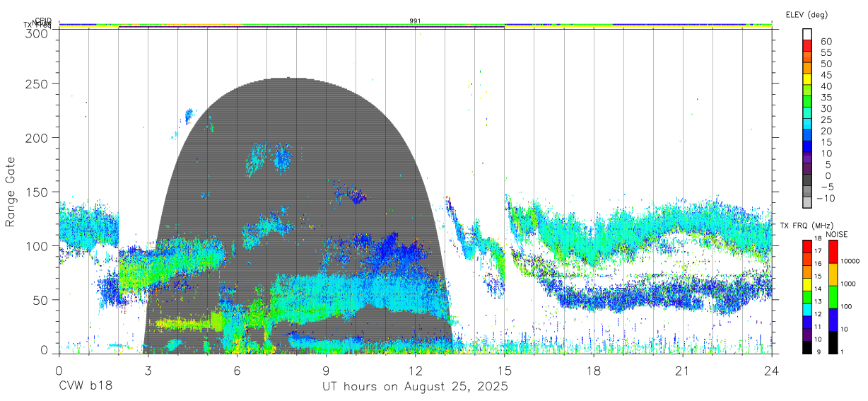
Task: Select the white top swatch in ELEV color bar
Action: [807, 34]
